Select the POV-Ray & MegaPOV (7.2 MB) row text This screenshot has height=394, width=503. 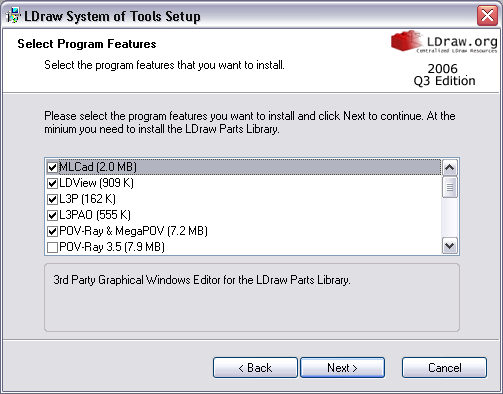[x=133, y=231]
